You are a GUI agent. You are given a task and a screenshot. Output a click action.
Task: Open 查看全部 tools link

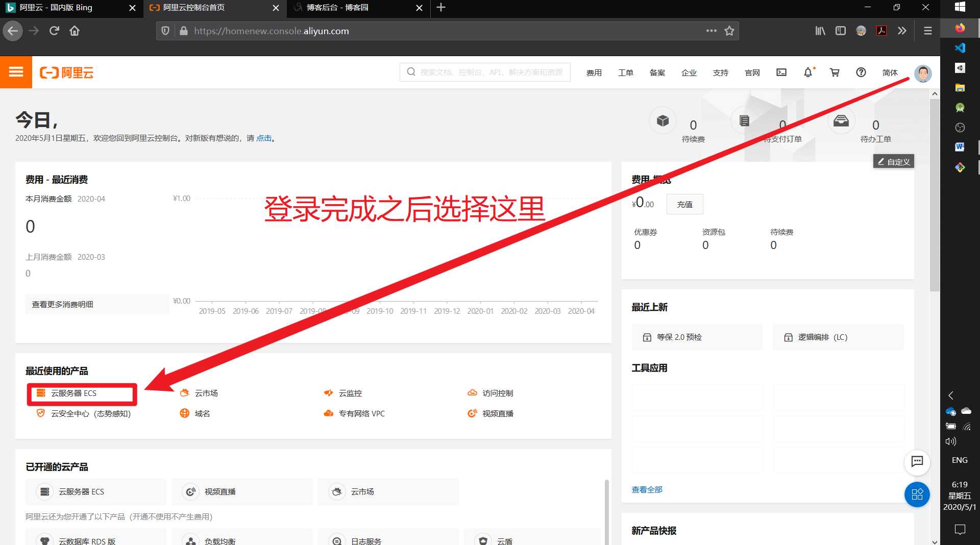click(647, 489)
